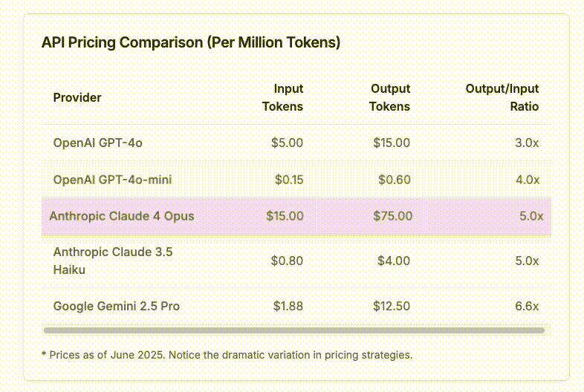The height and width of the screenshot is (392, 584).
Task: Click the Provider column header
Action: [77, 97]
